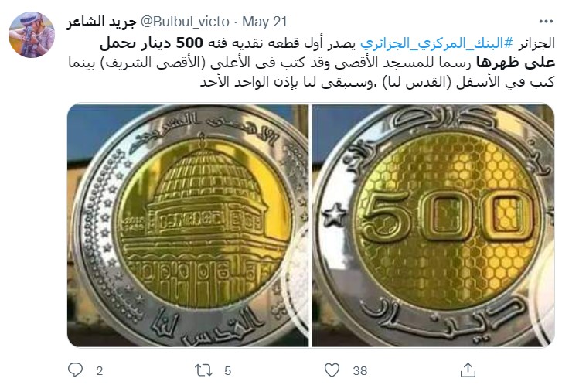562x392 pixels.
Task: Click the tweet text line ending with الأحد
Action: (x=376, y=82)
